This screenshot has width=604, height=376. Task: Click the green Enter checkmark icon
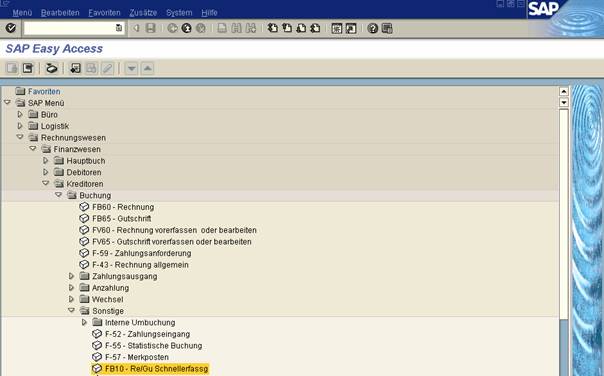(11, 28)
